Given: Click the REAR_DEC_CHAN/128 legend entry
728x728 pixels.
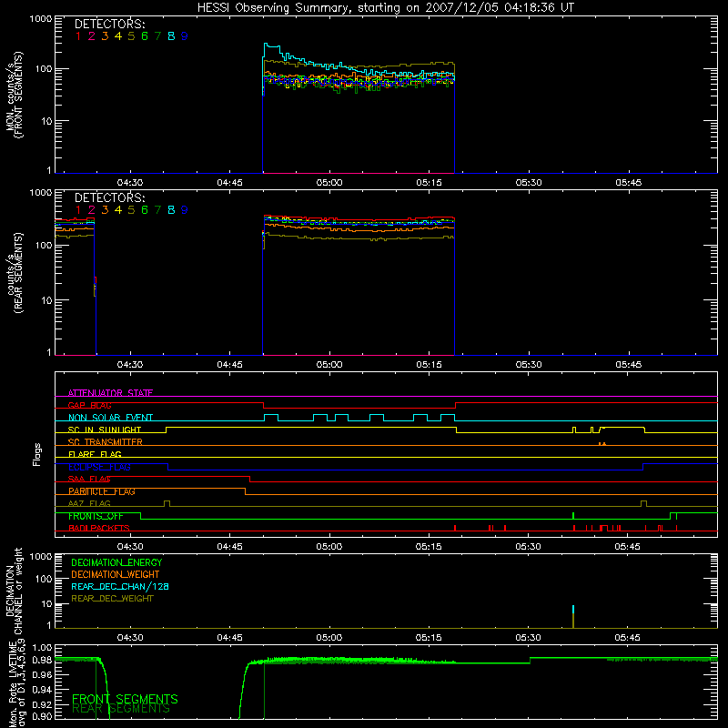Looking at the screenshot, I should [120, 586].
